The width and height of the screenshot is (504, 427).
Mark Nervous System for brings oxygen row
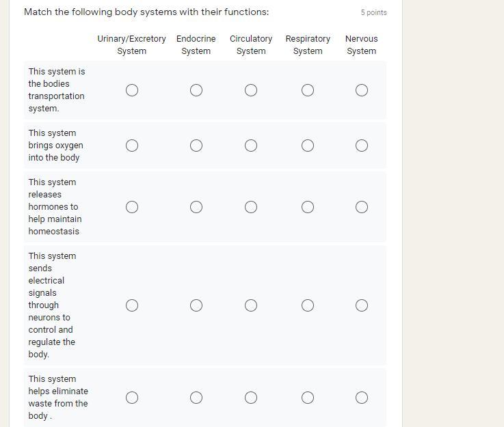(362, 146)
